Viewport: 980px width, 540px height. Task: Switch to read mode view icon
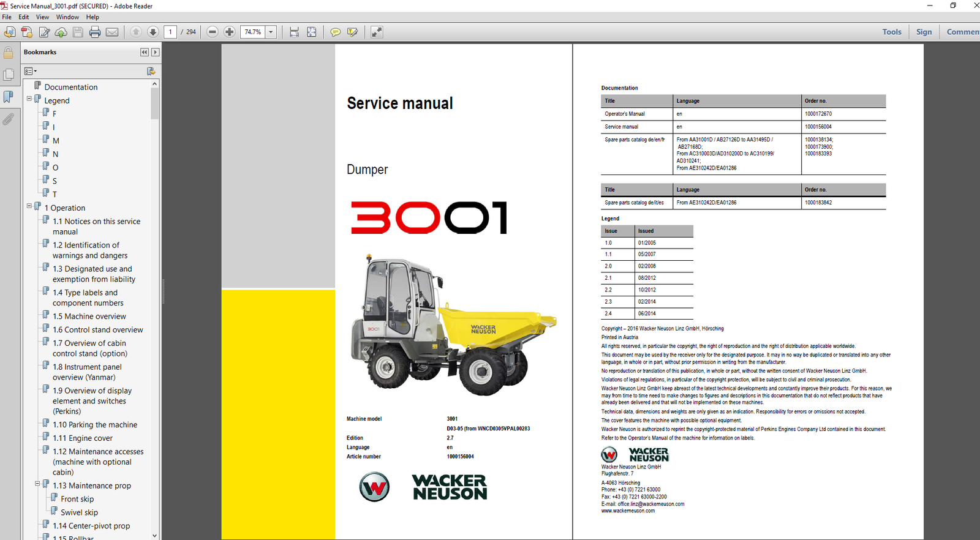pyautogui.click(x=377, y=32)
